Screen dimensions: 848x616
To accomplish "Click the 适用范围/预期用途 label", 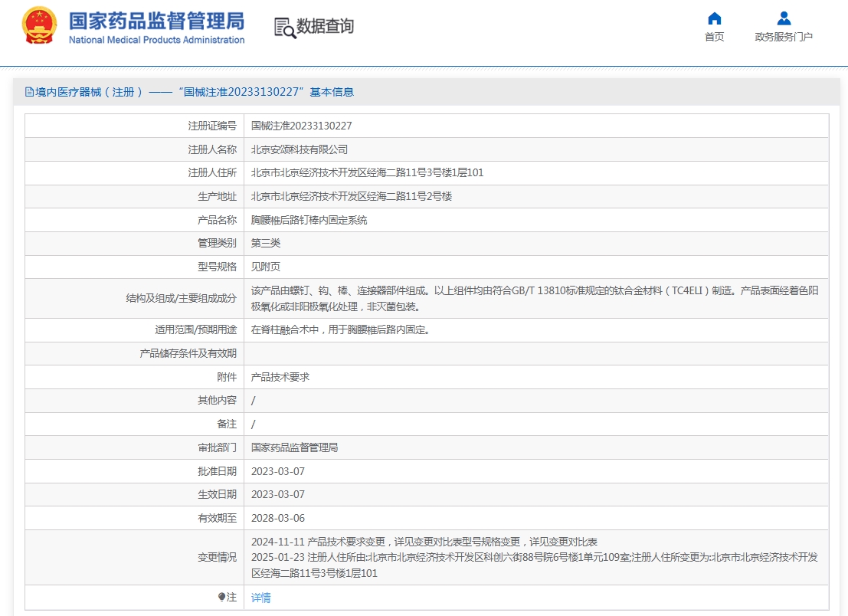I will point(196,330).
